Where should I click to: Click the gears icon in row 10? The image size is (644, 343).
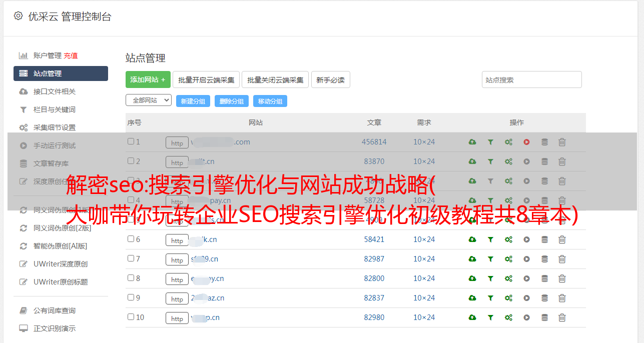pos(508,317)
